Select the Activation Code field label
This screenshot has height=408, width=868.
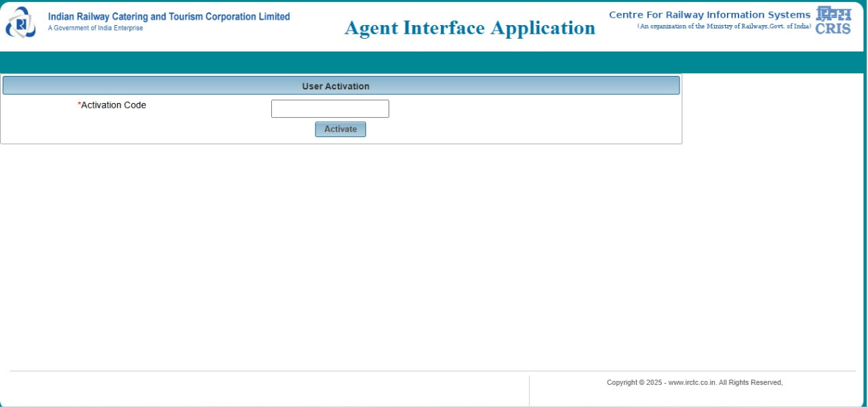[x=113, y=104]
